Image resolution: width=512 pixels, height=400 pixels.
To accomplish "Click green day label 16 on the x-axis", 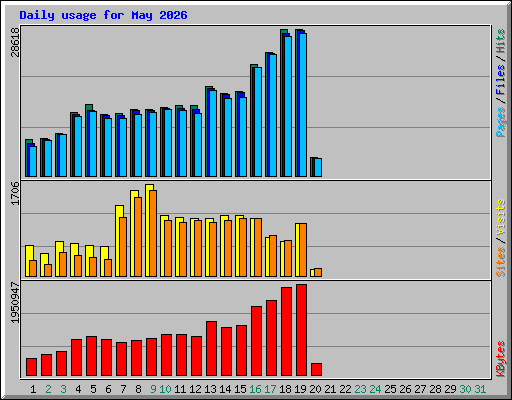I will 255,389.
